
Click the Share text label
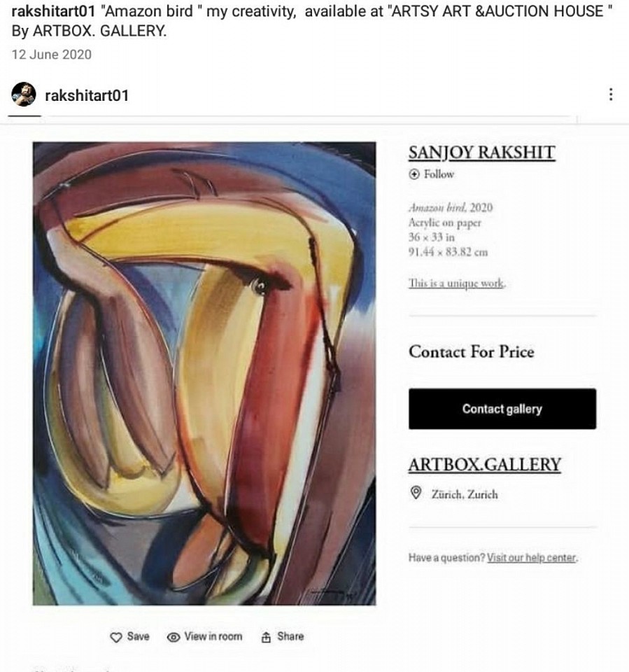290,636
